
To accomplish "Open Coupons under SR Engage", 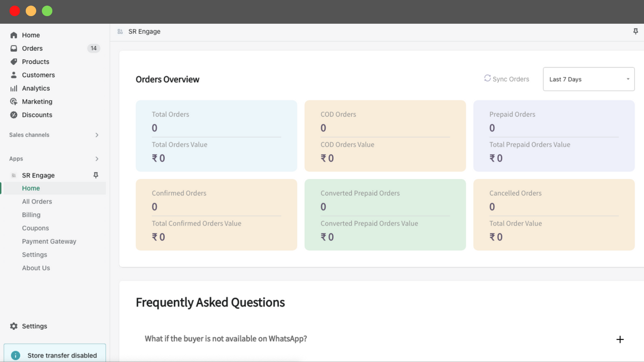I will [35, 228].
